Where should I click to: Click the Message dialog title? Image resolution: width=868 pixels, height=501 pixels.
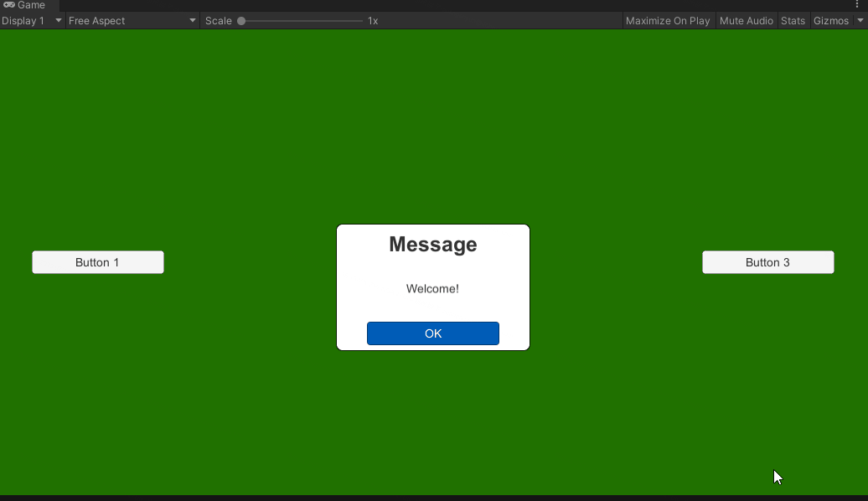[x=433, y=244]
